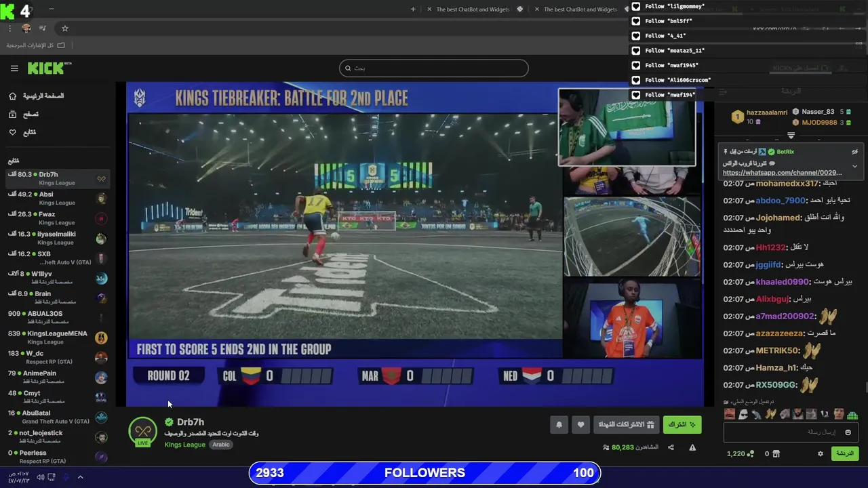Share the stream via share icon
Viewport: 868px width, 488px height.
pyautogui.click(x=671, y=447)
